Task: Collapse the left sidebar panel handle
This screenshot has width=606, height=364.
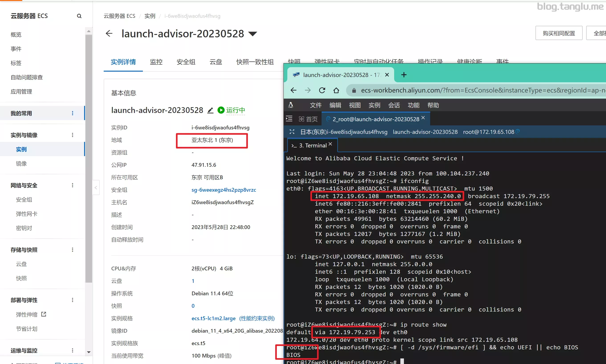Action: coord(96,188)
